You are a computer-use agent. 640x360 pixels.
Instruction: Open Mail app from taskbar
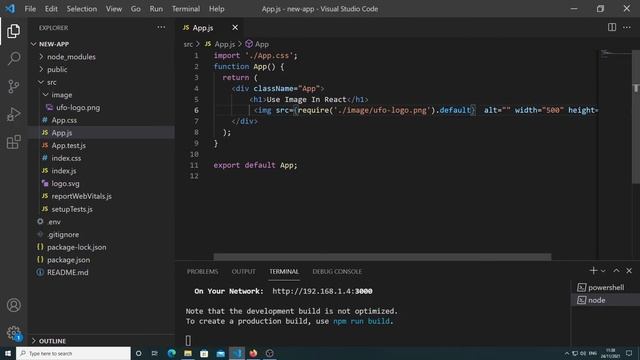[220, 353]
